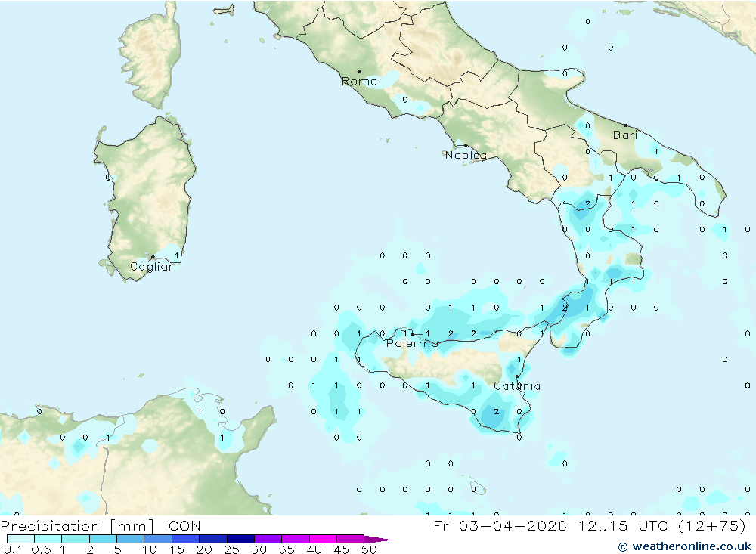This screenshot has width=756, height=554.
Task: Select the '25' legend scale value
Action: click(x=231, y=549)
